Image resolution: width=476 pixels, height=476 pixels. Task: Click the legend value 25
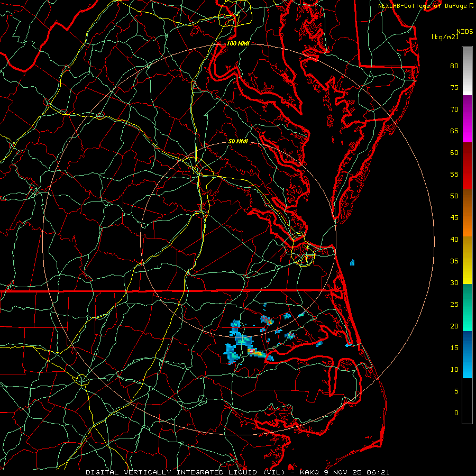[x=454, y=305]
